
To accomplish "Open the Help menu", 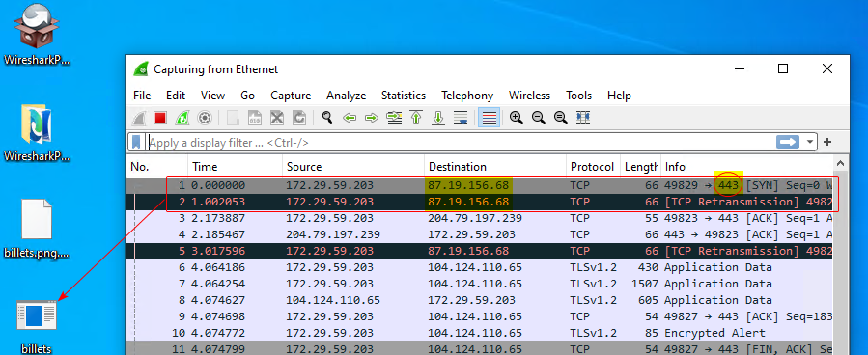I will [619, 96].
